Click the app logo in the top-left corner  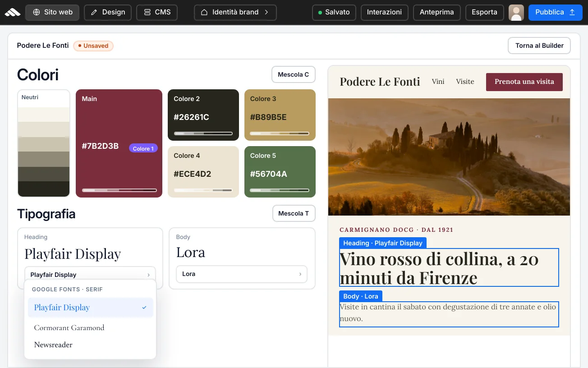(x=13, y=12)
